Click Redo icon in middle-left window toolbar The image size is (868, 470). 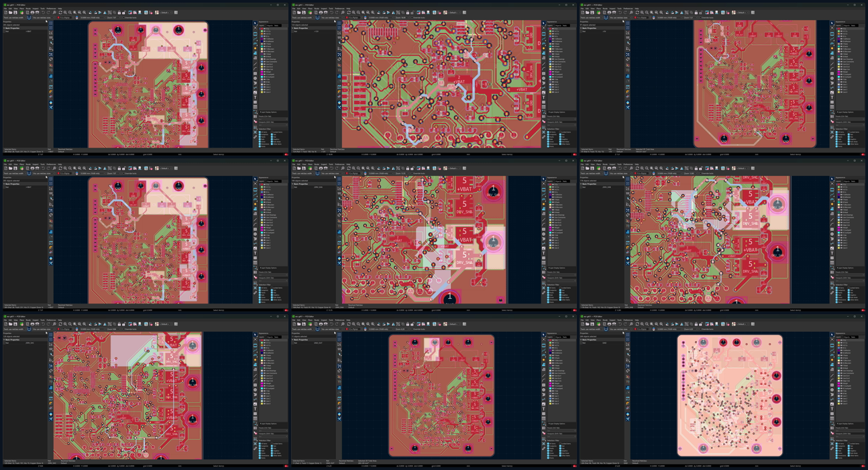click(48, 169)
